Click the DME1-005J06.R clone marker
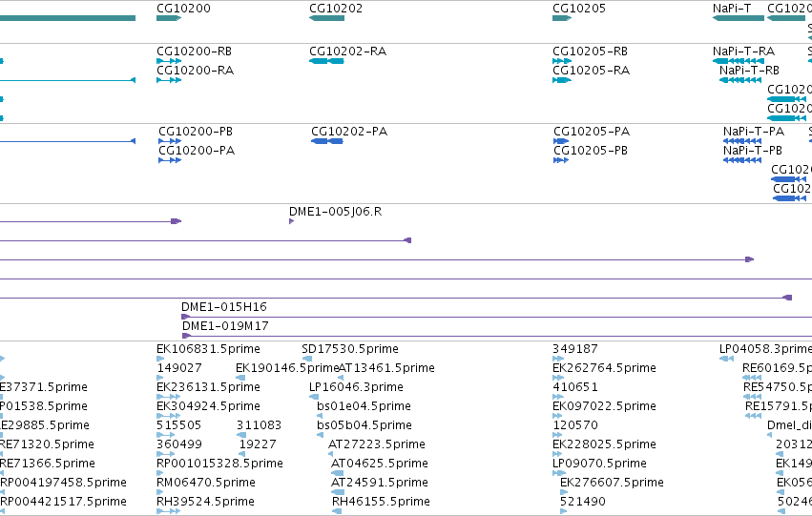Image resolution: width=812 pixels, height=516 pixels. click(292, 221)
